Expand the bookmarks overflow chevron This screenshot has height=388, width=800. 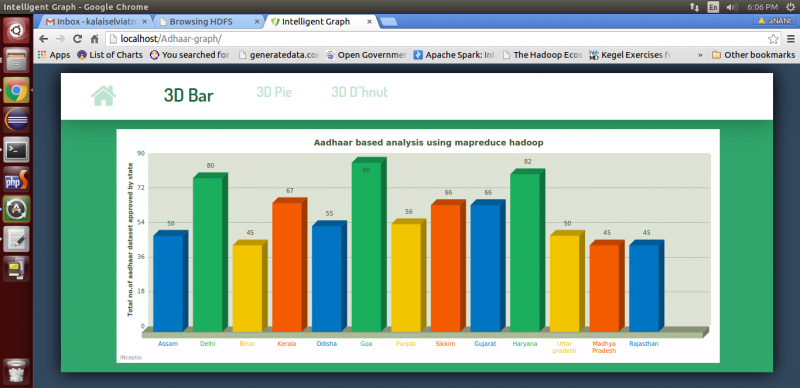(700, 55)
